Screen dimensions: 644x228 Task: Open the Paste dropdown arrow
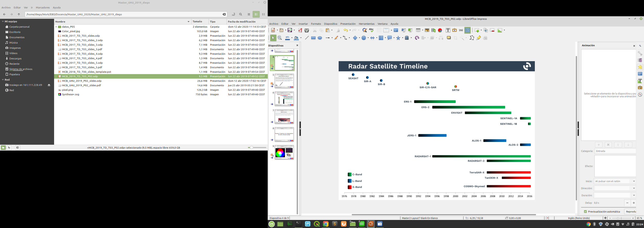click(x=332, y=30)
